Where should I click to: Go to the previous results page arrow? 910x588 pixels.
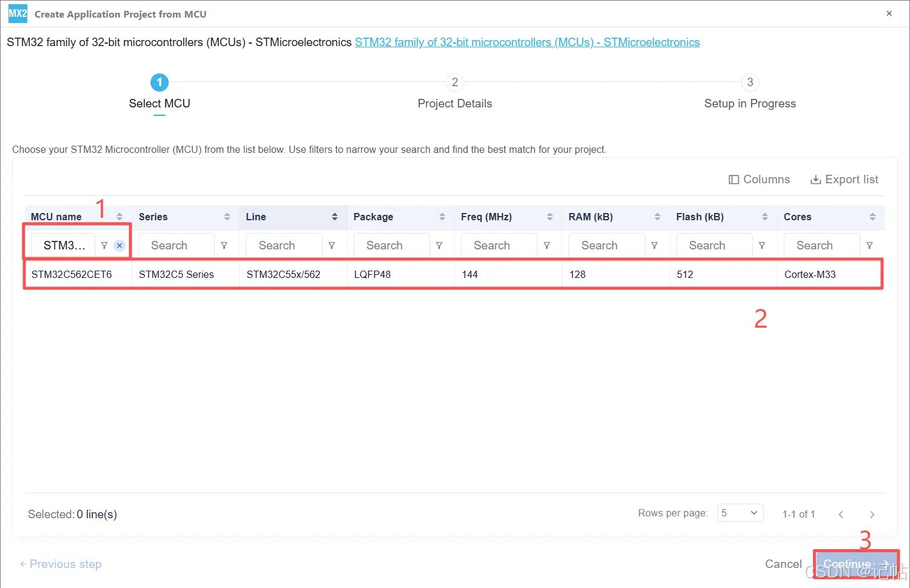tap(841, 514)
